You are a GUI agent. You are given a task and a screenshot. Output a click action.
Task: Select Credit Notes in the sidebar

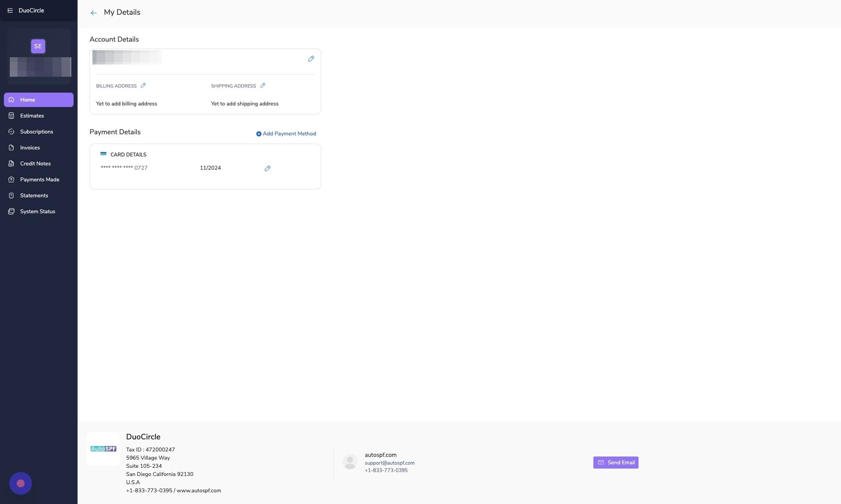point(35,163)
